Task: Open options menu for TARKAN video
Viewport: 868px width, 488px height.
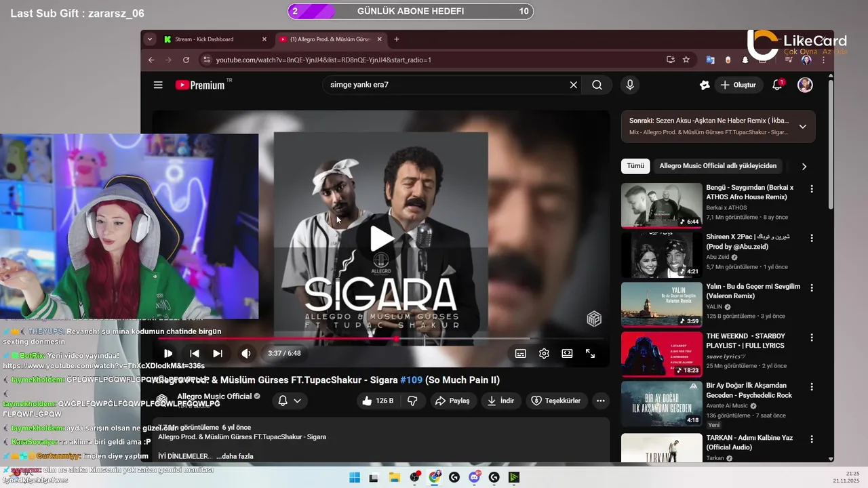Action: point(812,439)
